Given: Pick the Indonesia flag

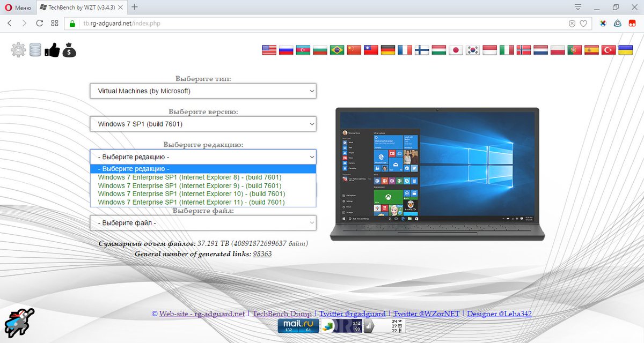Looking at the screenshot, I should [490, 50].
